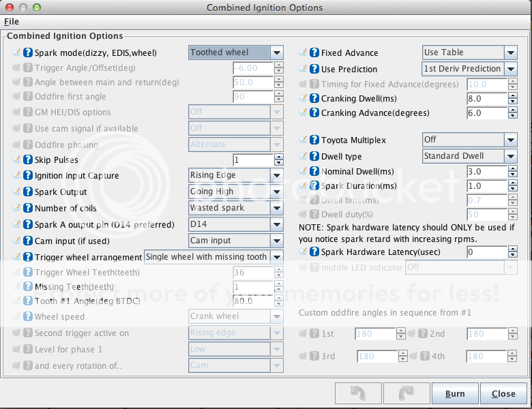Click the help icon beside Skip Pulses

click(x=28, y=160)
